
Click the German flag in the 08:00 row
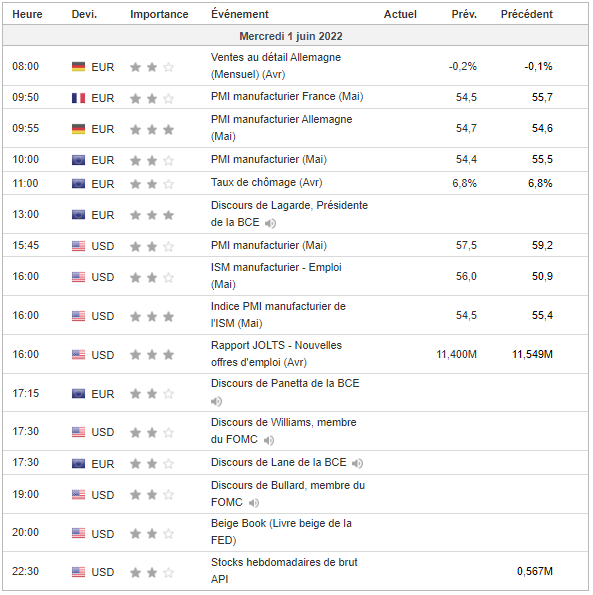coord(78,67)
